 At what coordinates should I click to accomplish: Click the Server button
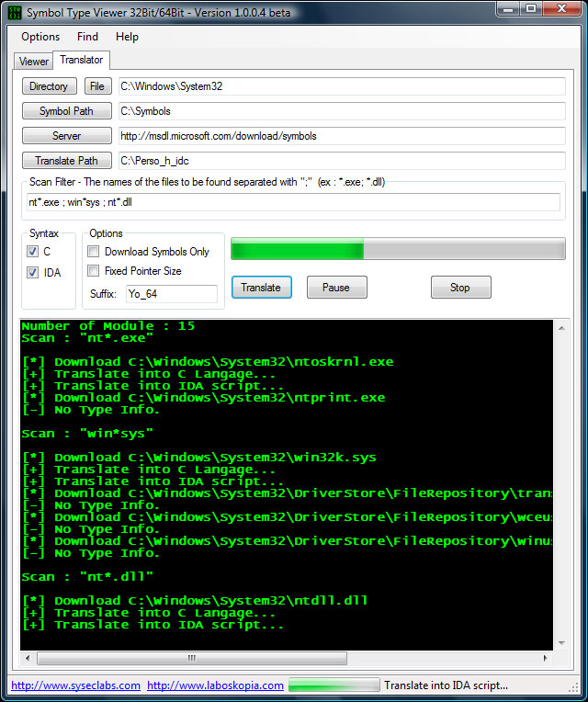point(67,136)
